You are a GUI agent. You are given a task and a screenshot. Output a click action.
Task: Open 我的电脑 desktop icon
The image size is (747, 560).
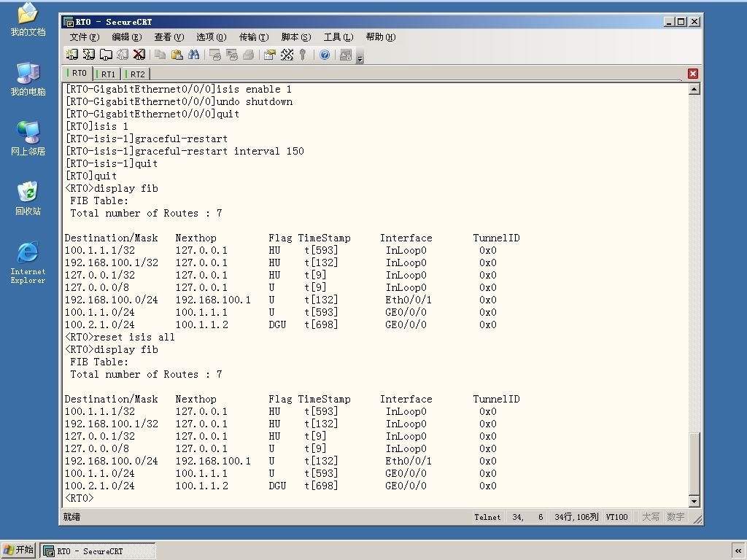(28, 79)
